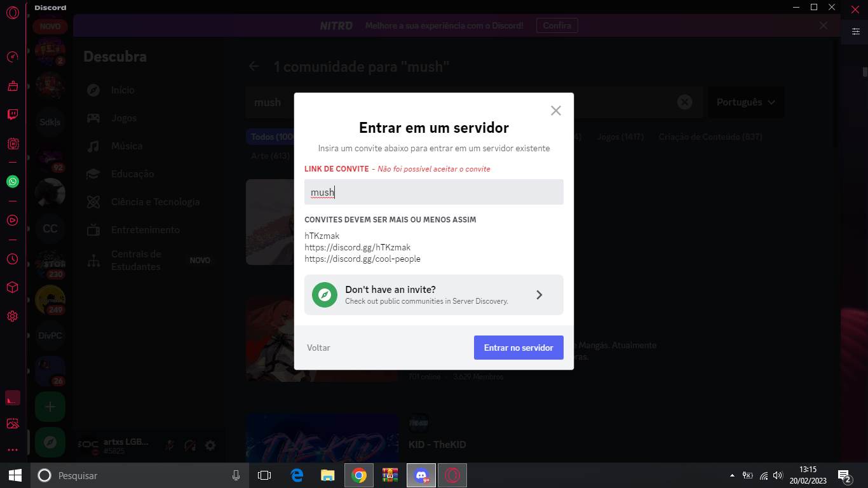868x488 pixels.
Task: Open sidebar three-dots more options
Action: pyautogui.click(x=12, y=450)
